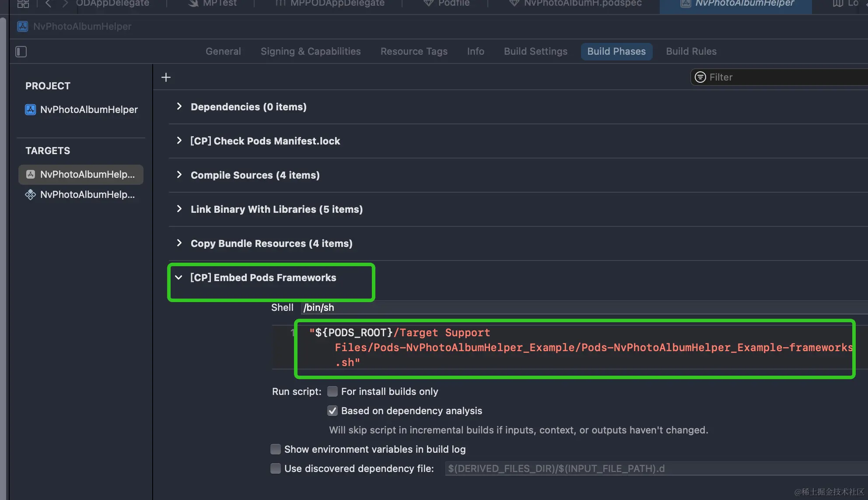The width and height of the screenshot is (868, 500).
Task: Enable Show environment variables in build log
Action: pyautogui.click(x=276, y=449)
